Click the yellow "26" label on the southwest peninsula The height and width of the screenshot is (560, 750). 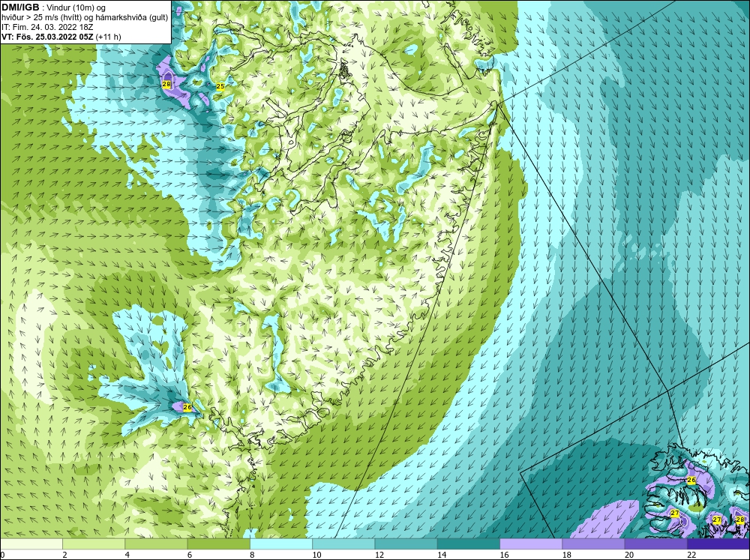click(x=187, y=408)
